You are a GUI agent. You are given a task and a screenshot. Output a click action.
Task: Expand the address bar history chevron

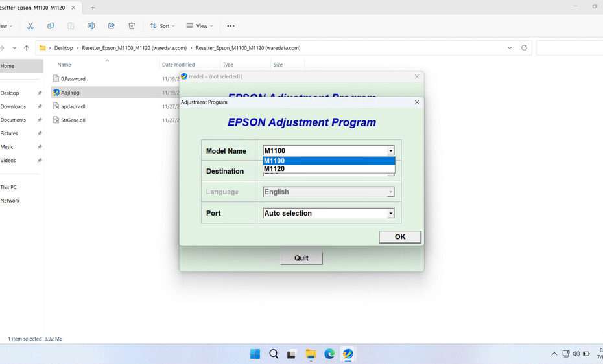[510, 48]
